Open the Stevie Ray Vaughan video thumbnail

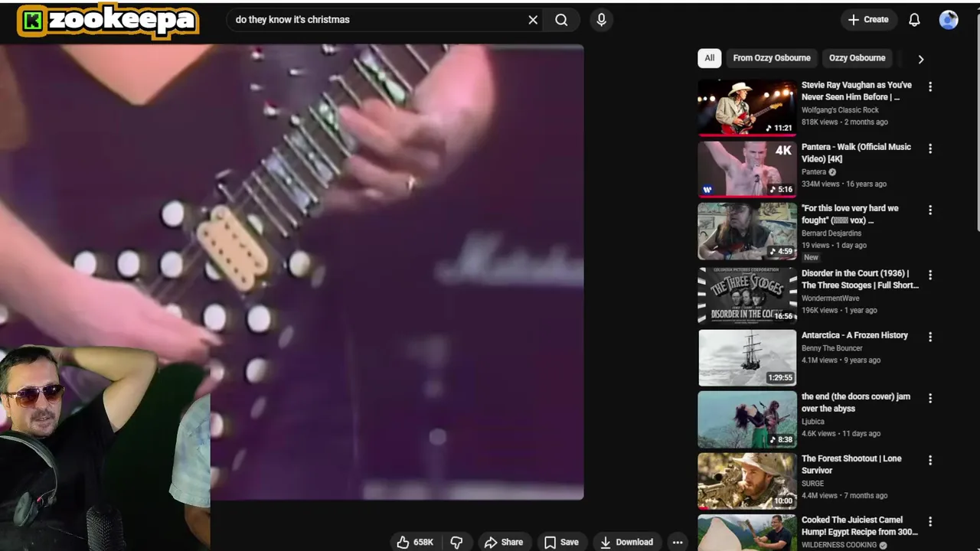747,107
